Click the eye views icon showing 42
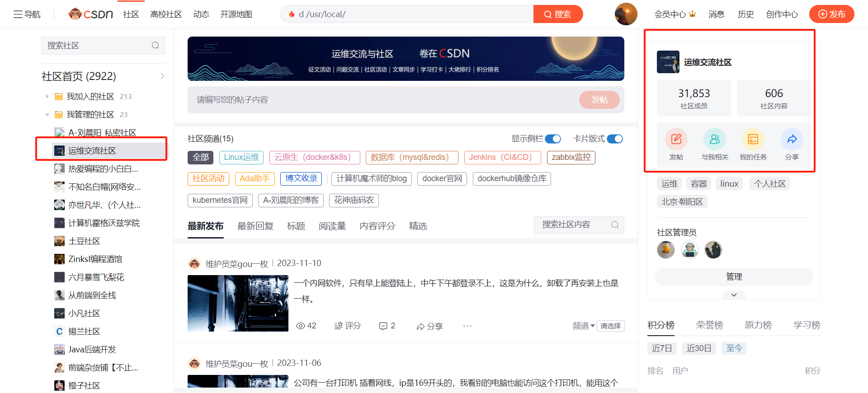Viewport: 868px width, 393px height. (301, 326)
